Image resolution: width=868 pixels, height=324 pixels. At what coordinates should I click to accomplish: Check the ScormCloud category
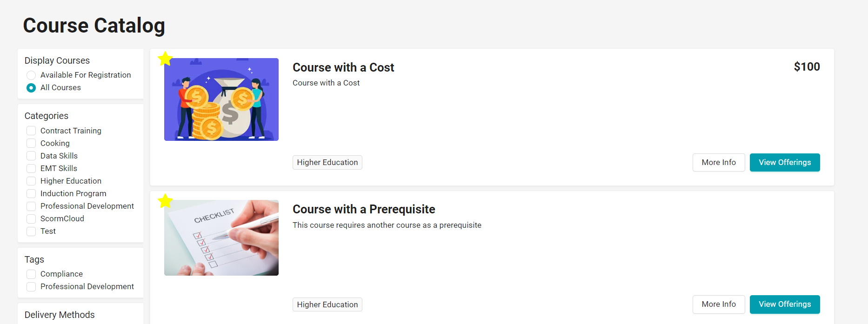(31, 218)
